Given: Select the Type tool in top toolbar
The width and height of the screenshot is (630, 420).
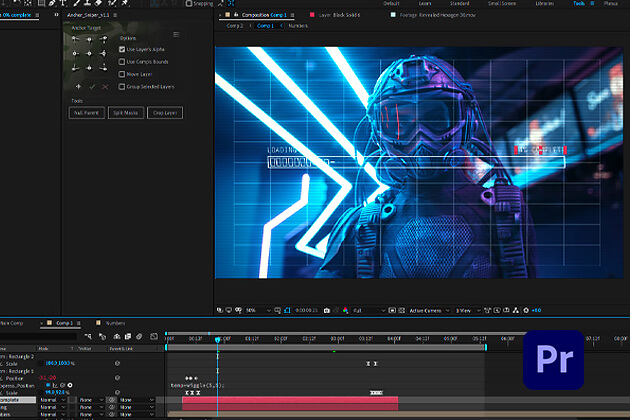Looking at the screenshot, I should [63, 3].
